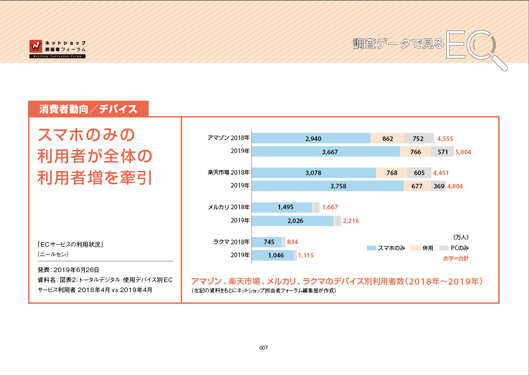Click the red total 5,004
This screenshot has width=529, height=376.
tap(463, 152)
